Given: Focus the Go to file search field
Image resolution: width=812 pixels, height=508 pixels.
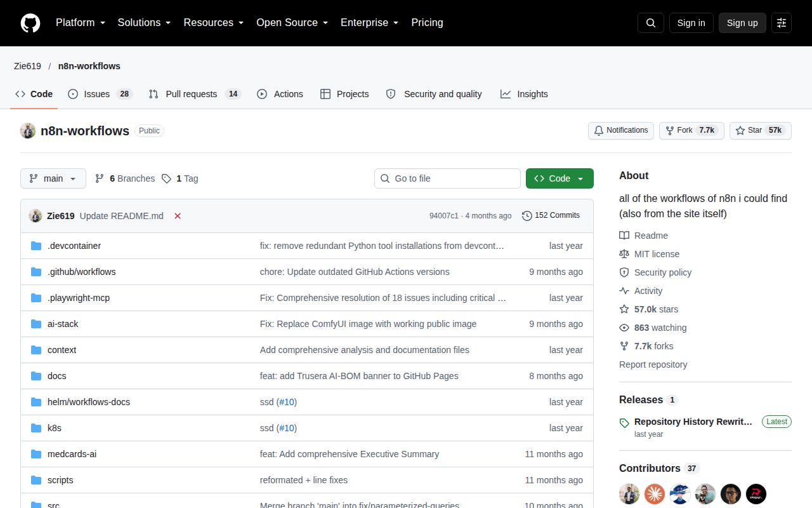Looking at the screenshot, I should tap(447, 178).
